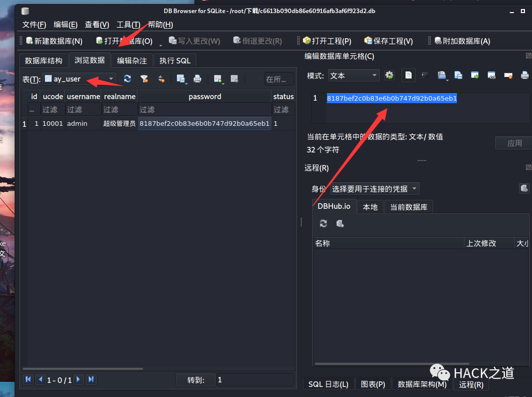Clear all filters funnel icon
Screen dimensions: 532x397
(x=144, y=79)
